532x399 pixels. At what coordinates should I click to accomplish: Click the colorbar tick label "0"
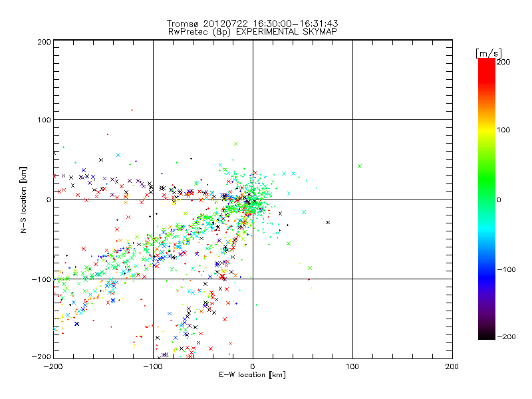pos(499,199)
